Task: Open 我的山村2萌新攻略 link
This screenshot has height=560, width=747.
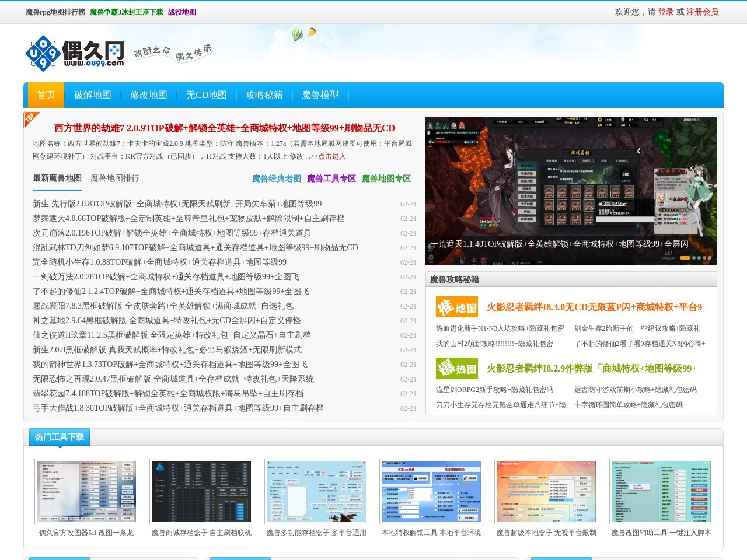Action: tap(494, 344)
